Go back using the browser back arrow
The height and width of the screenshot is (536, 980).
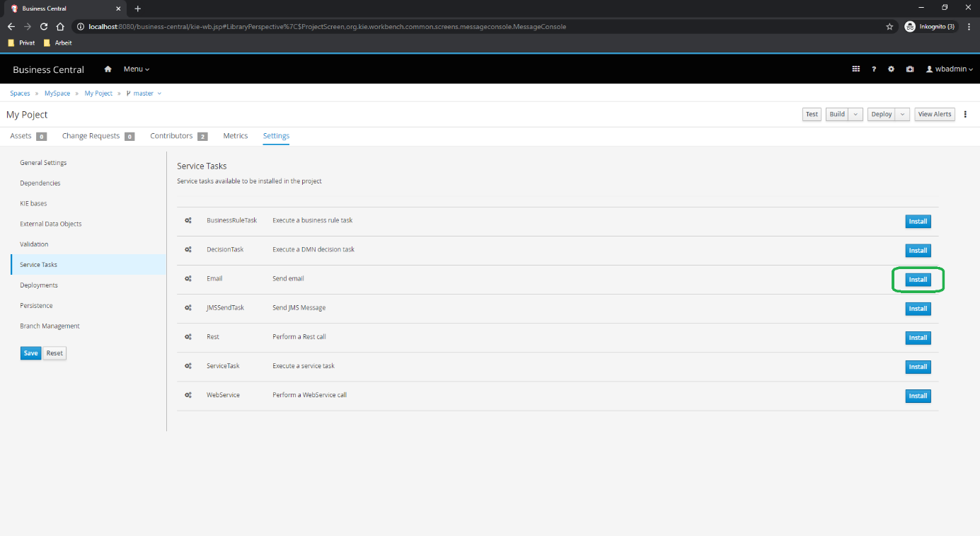pyautogui.click(x=11, y=26)
